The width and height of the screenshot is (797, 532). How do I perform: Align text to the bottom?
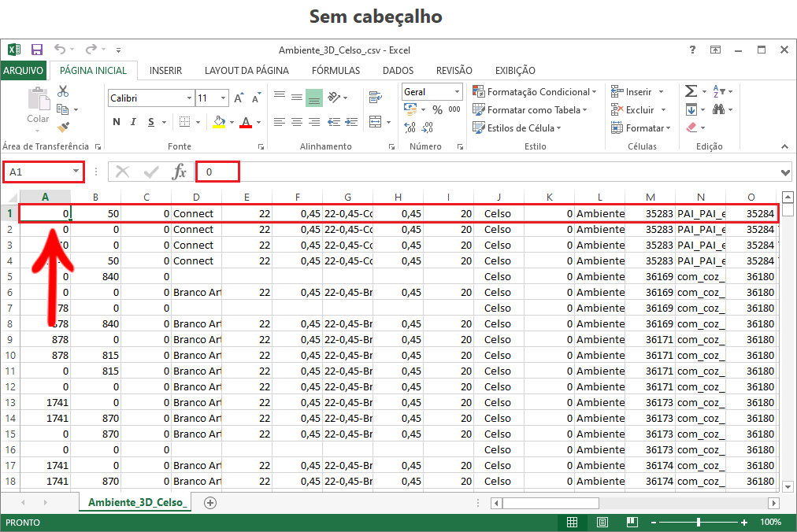pyautogui.click(x=314, y=98)
